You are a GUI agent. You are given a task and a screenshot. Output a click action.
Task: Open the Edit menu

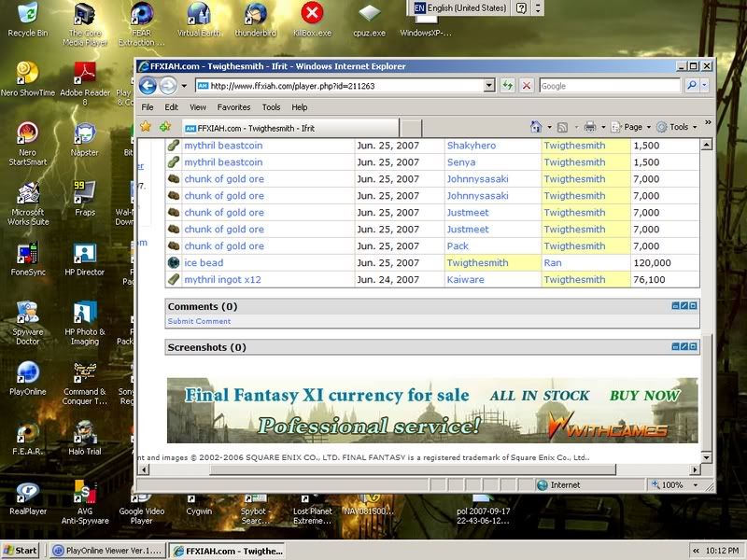tap(172, 107)
